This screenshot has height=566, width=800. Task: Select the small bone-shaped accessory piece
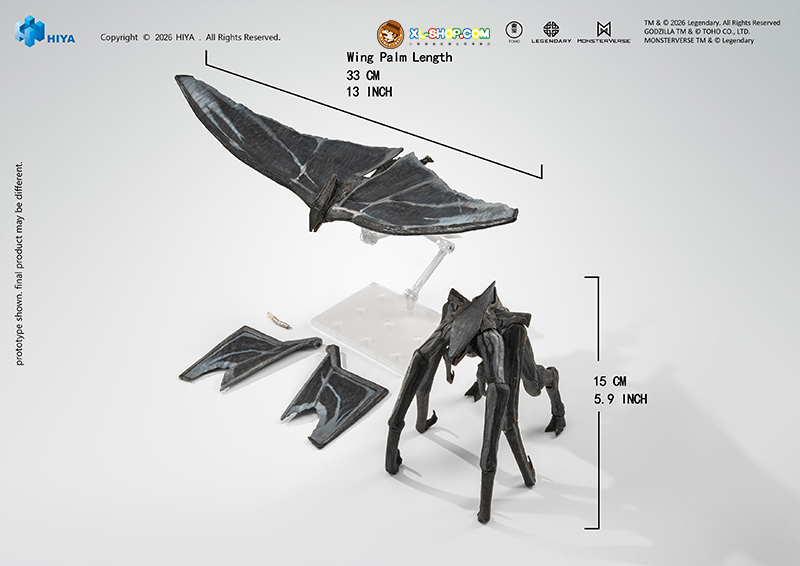[x=279, y=319]
